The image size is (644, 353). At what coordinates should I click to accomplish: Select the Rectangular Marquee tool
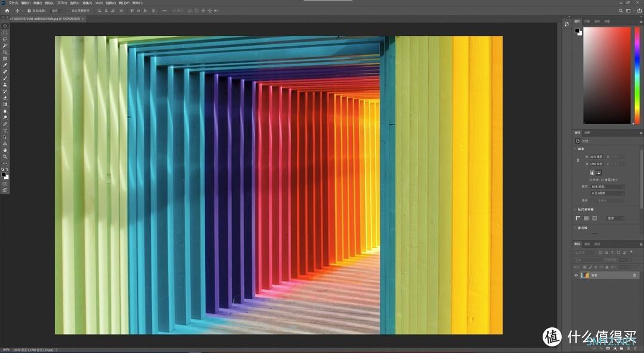[x=5, y=32]
